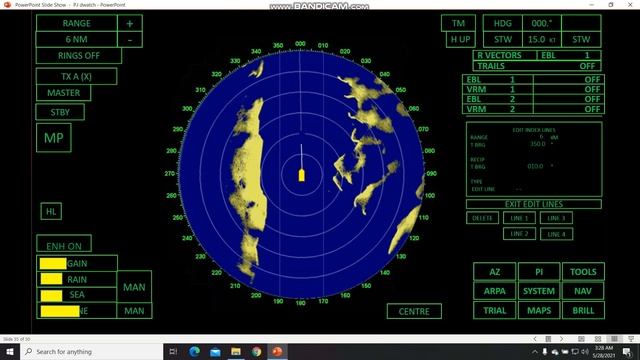
Task: Open notification center icon
Action: click(627, 351)
